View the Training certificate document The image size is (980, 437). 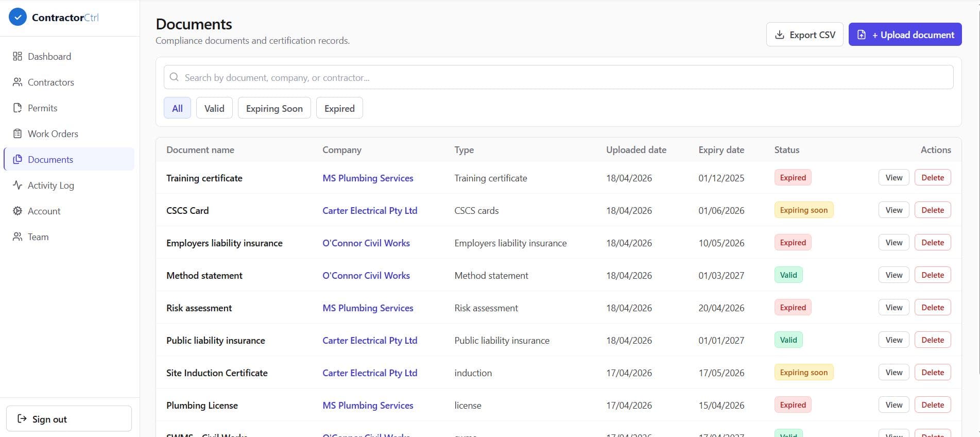pos(894,177)
